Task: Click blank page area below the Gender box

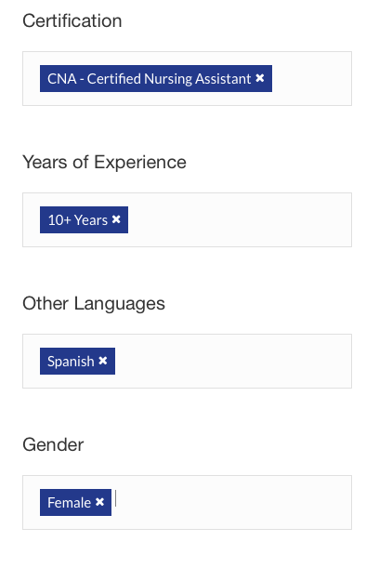Action: pyautogui.click(x=187, y=556)
